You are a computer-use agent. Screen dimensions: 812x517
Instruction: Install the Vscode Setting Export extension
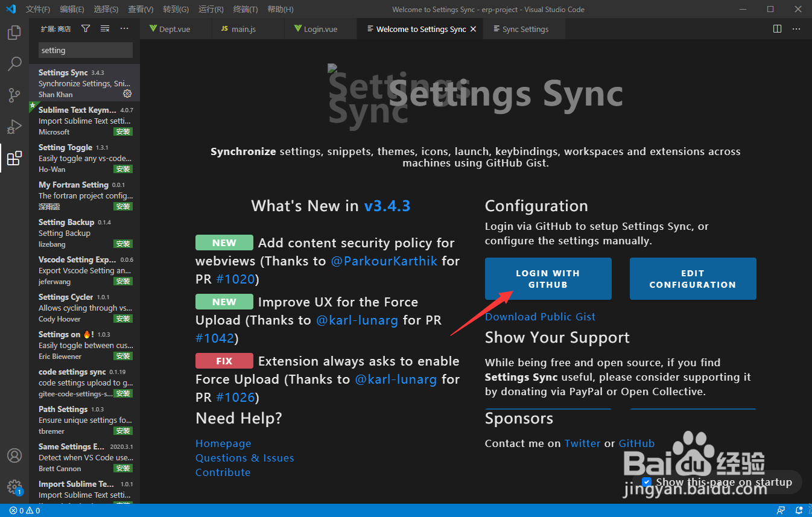pos(123,281)
